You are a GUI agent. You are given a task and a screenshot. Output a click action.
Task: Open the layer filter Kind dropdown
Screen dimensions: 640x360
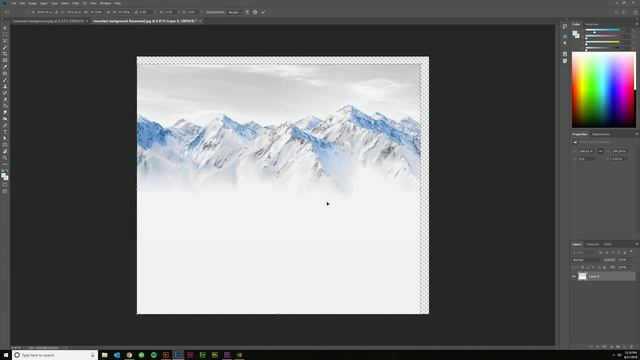tap(584, 252)
